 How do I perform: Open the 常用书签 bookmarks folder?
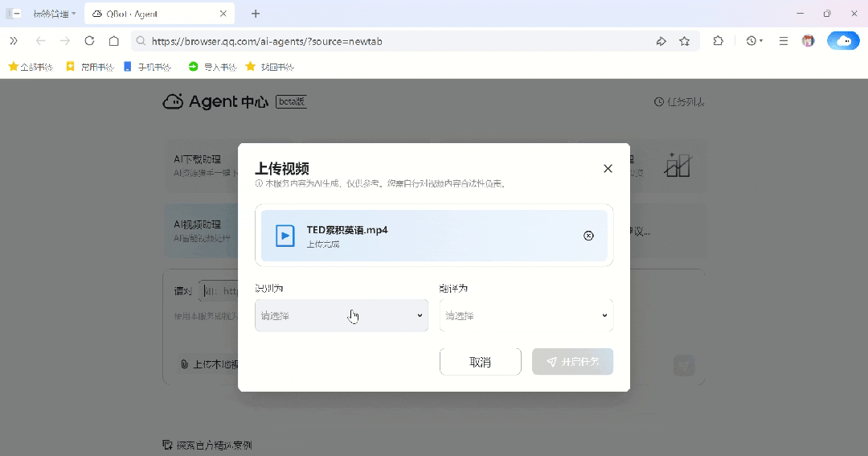(x=90, y=67)
